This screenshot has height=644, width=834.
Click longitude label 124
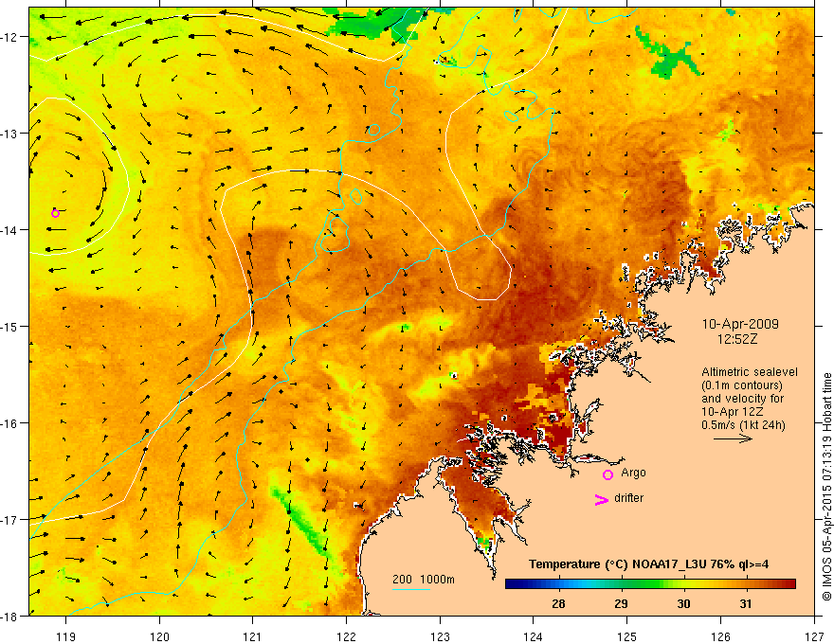[x=534, y=636]
